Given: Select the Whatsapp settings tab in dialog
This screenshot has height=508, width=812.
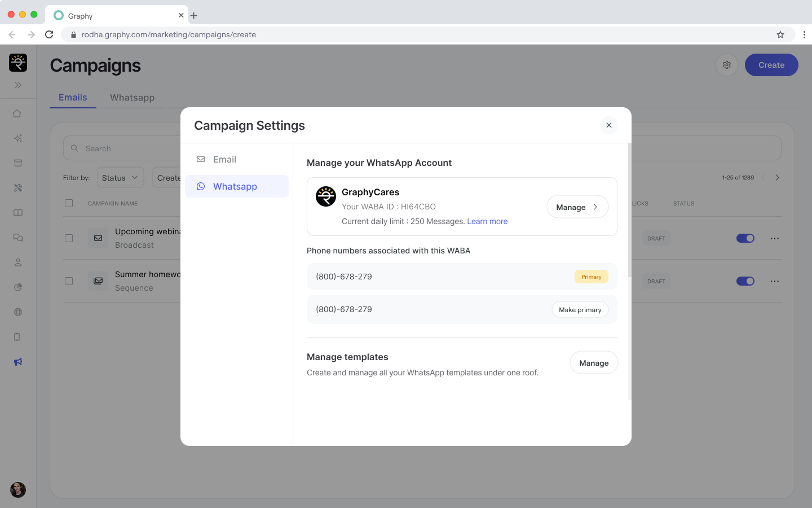Looking at the screenshot, I should point(236,186).
